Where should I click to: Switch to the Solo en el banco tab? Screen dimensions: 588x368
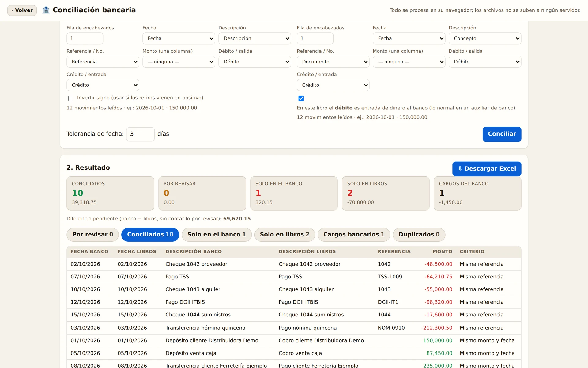coord(217,235)
